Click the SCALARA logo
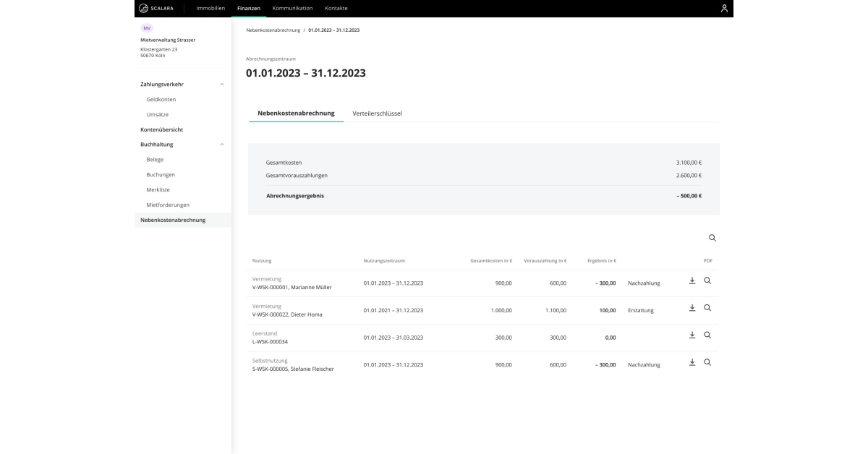Image resolution: width=868 pixels, height=454 pixels. point(156,8)
